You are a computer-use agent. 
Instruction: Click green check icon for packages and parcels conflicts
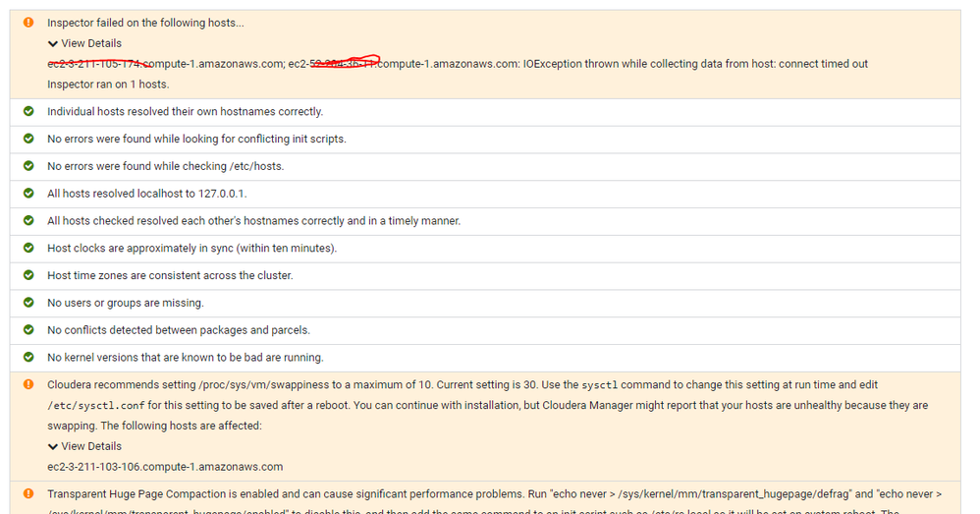click(x=28, y=329)
